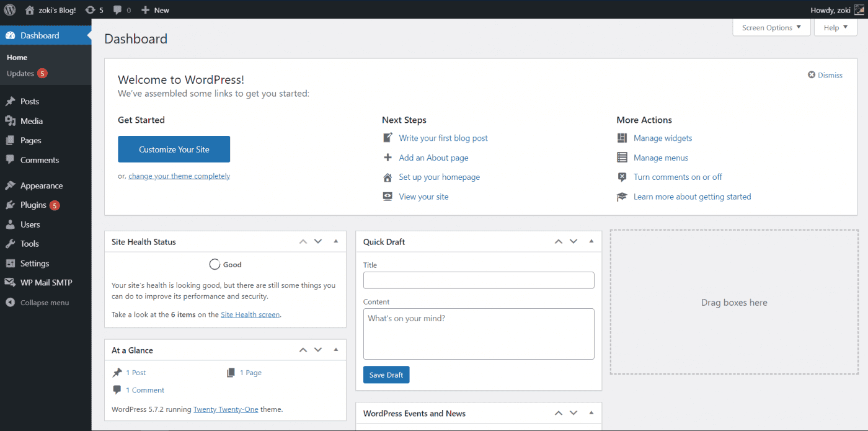Click the Dashboard gauge icon in sidebar

pos(10,35)
